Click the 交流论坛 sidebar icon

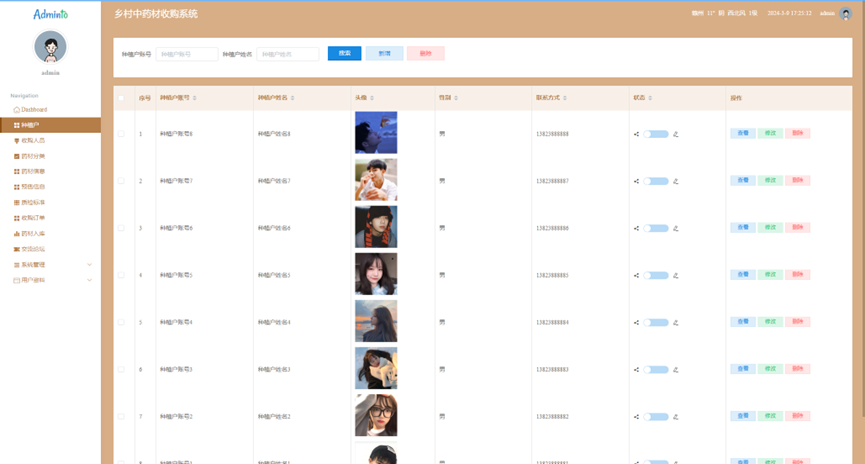click(x=17, y=249)
